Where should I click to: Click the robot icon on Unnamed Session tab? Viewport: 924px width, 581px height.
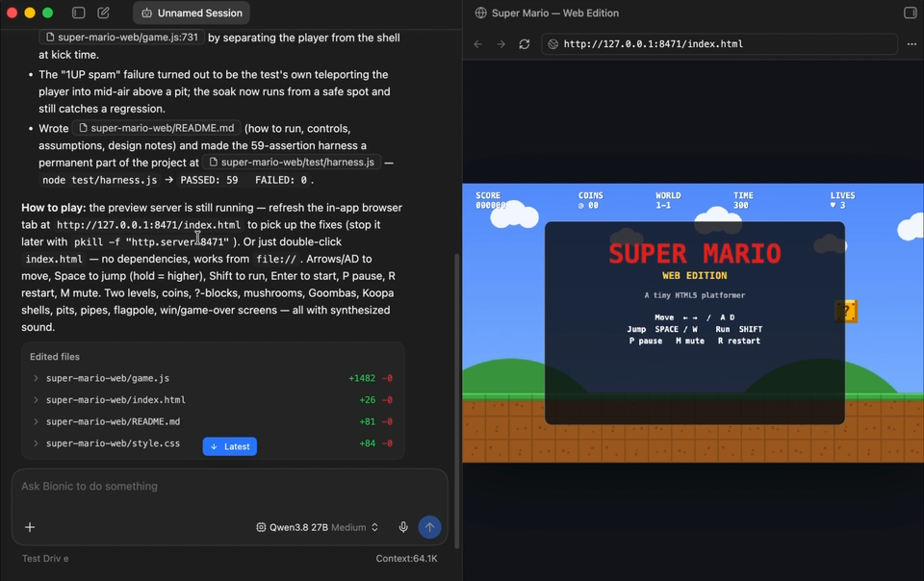click(x=146, y=13)
